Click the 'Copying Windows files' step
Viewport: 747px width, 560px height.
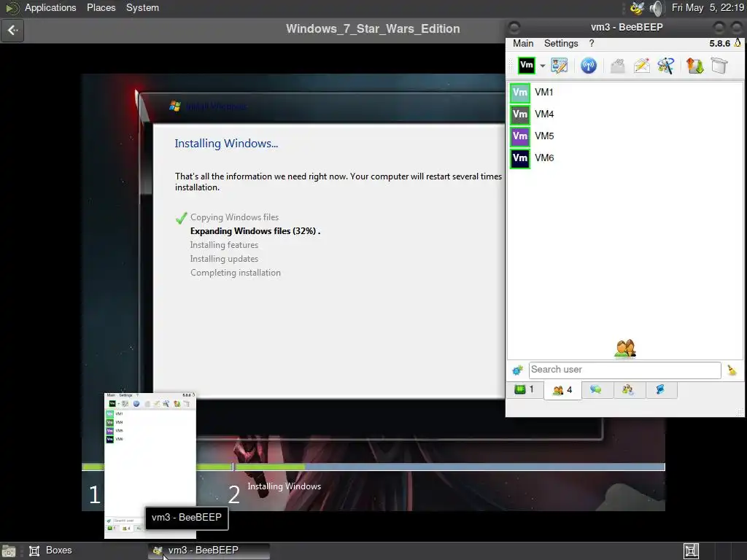tap(234, 217)
